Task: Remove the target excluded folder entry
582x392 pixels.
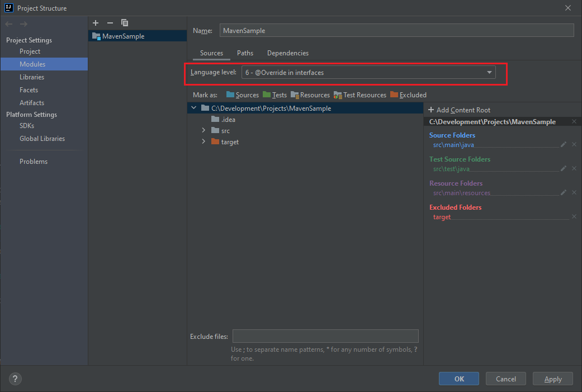Action: pyautogui.click(x=574, y=216)
